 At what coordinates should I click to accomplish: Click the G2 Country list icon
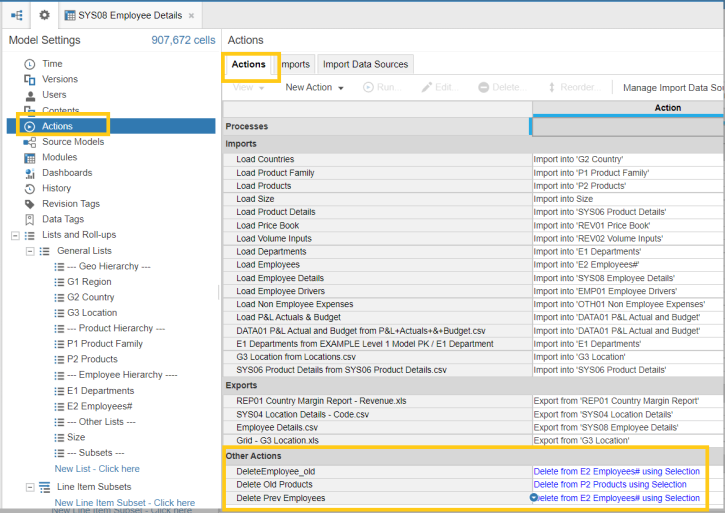coord(59,297)
